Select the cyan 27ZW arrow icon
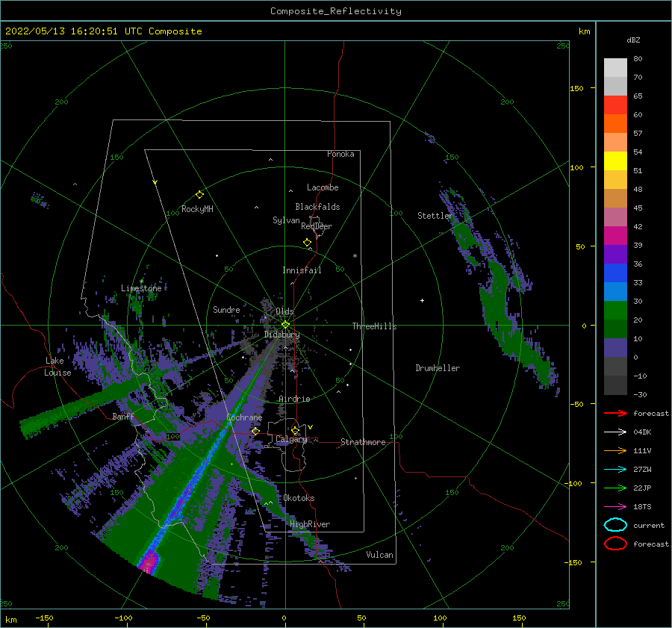 [x=615, y=470]
